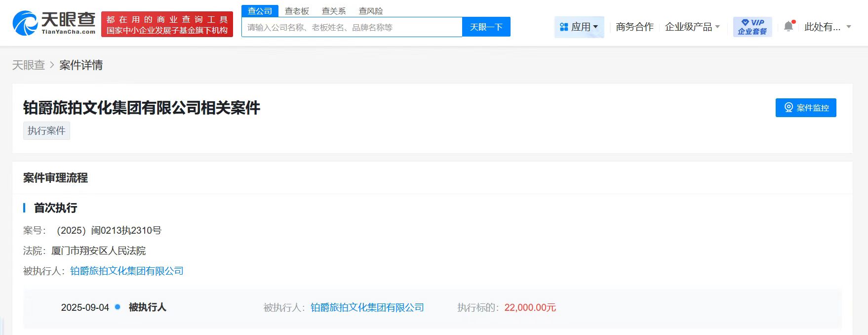Open the 商务合作 link
The height and width of the screenshot is (335, 868).
point(634,27)
